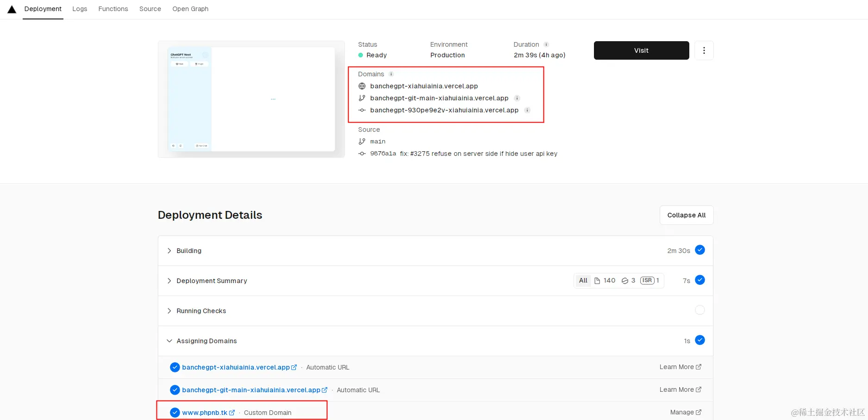Image resolution: width=868 pixels, height=420 pixels.
Task: Open the three-dot more options menu
Action: click(x=704, y=50)
